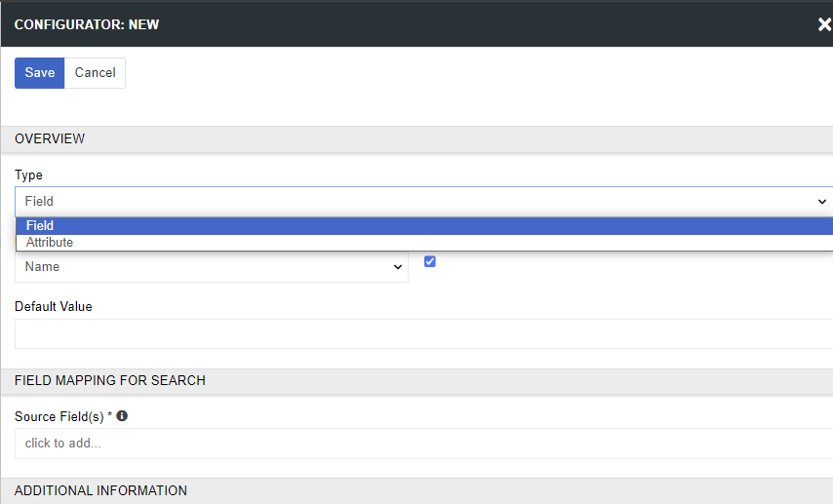This screenshot has height=504, width=833.
Task: Click the chevron on the Name dropdown
Action: [x=397, y=267]
